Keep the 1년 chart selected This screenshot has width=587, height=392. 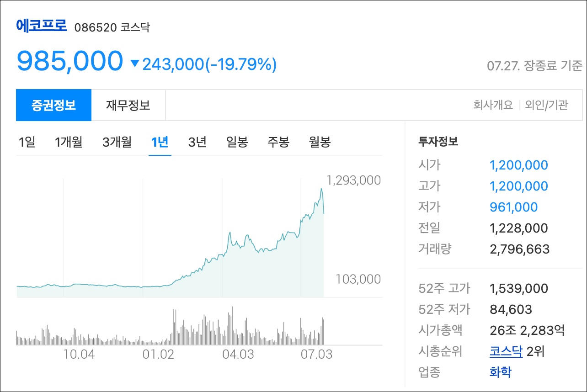click(159, 142)
